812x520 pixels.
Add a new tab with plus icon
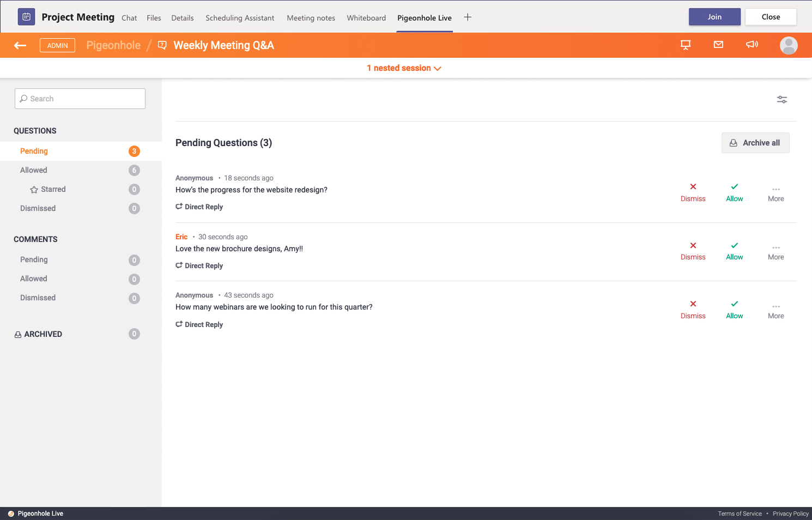point(468,17)
